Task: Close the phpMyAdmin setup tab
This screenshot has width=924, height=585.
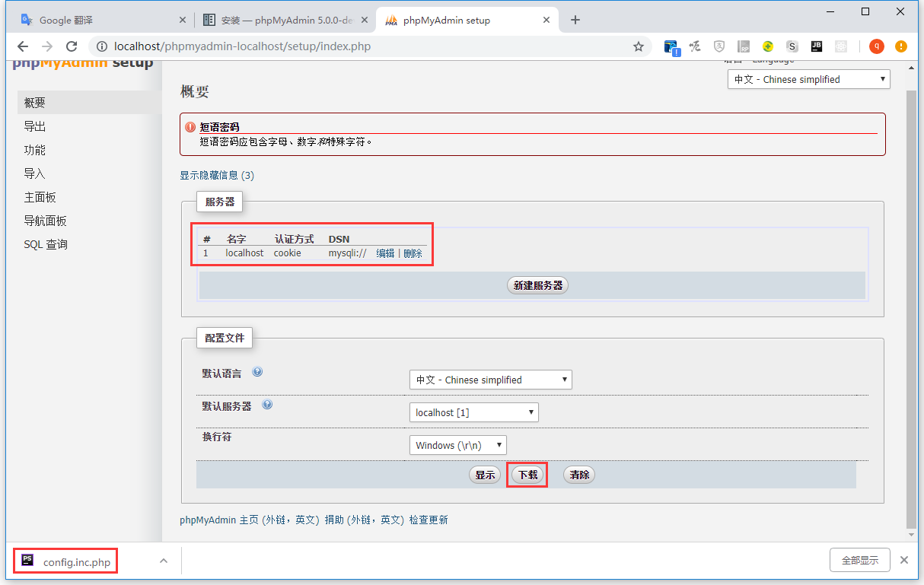Action: pyautogui.click(x=546, y=21)
